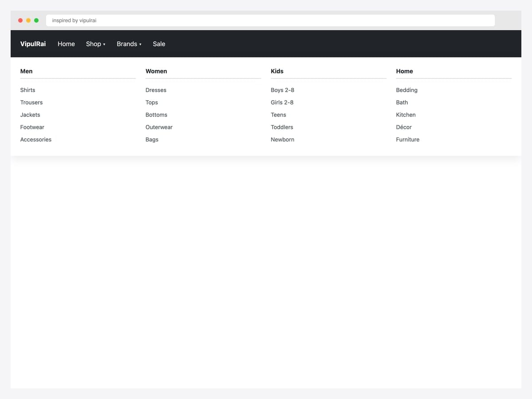This screenshot has height=399, width=532.
Task: Click the address bar input field
Action: tap(270, 20)
